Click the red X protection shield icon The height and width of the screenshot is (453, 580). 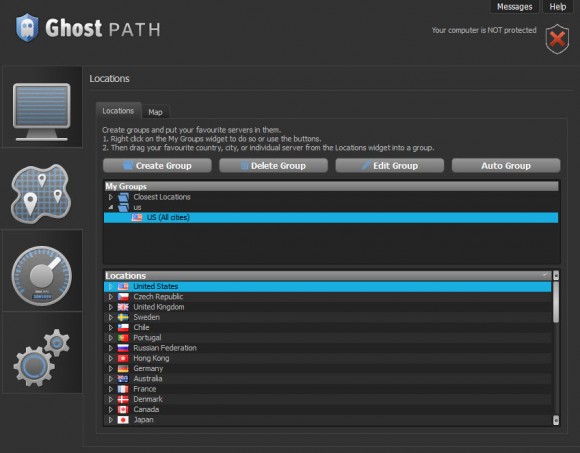[x=557, y=39]
